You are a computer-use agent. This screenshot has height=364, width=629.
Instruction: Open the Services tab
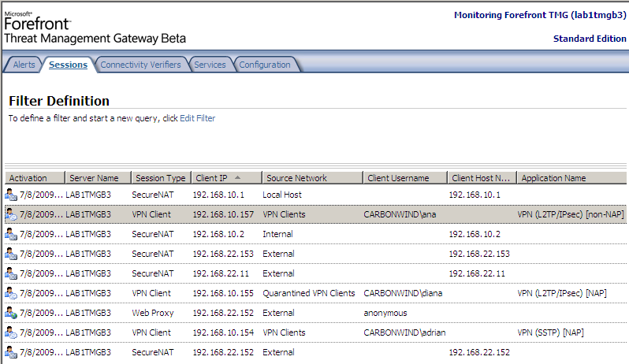(210, 65)
